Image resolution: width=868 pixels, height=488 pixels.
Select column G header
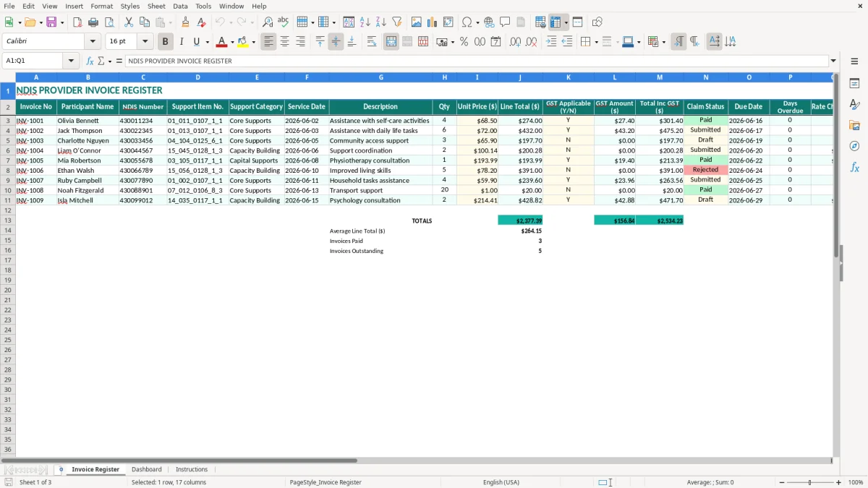(380, 77)
